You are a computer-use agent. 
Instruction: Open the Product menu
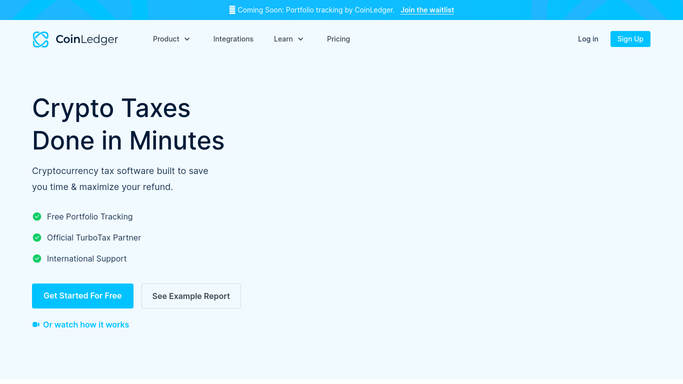[171, 39]
